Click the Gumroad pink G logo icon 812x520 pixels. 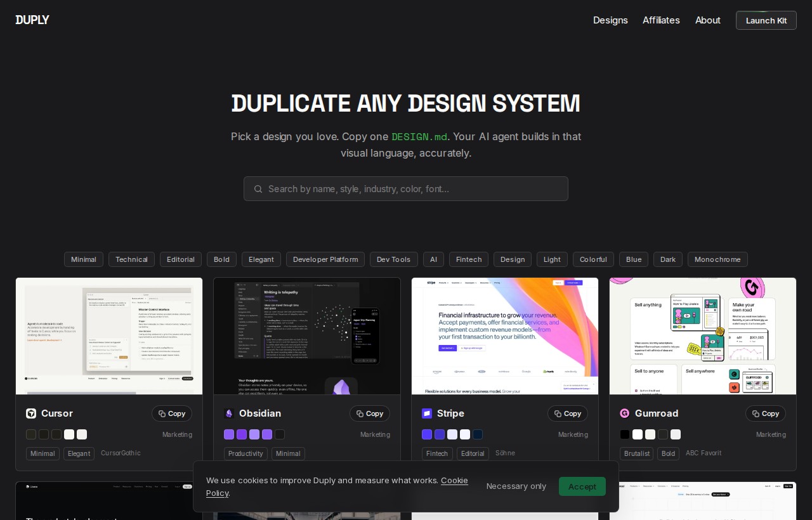pyautogui.click(x=625, y=413)
